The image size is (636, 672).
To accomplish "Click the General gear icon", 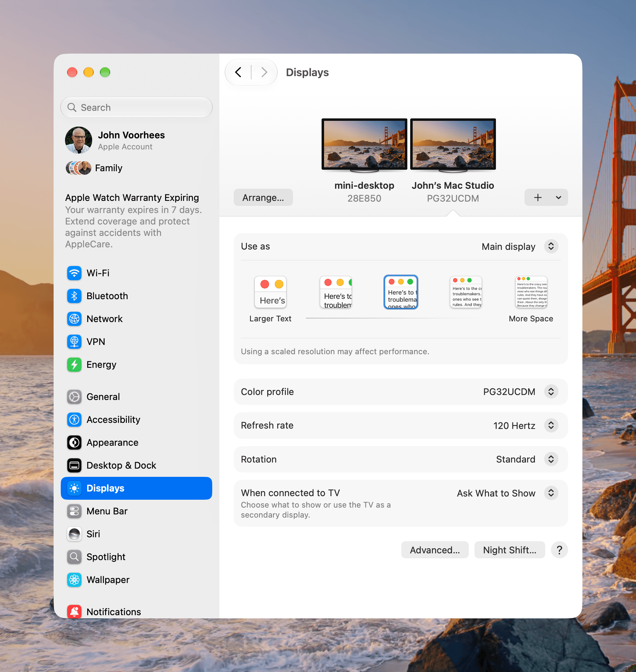I will (x=74, y=397).
